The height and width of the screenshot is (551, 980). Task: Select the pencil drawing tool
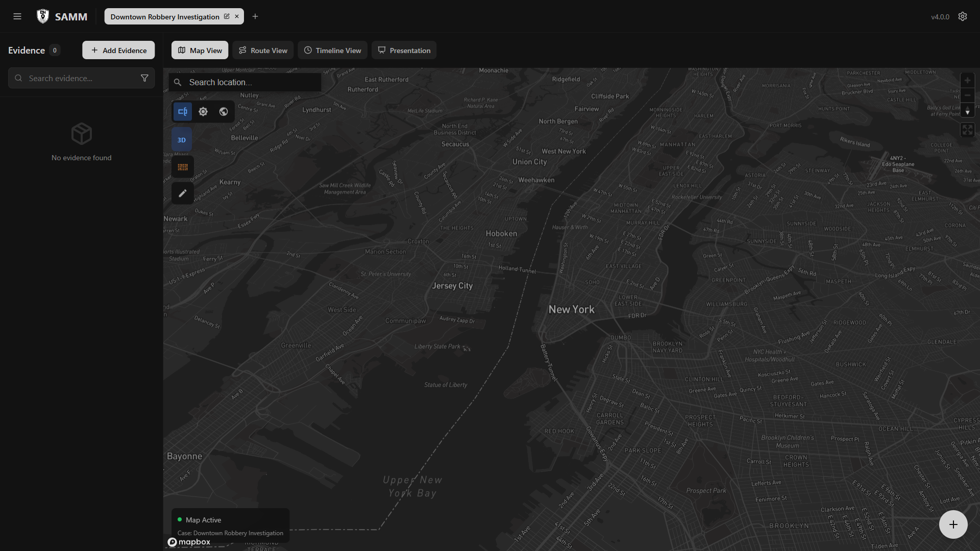pyautogui.click(x=182, y=193)
